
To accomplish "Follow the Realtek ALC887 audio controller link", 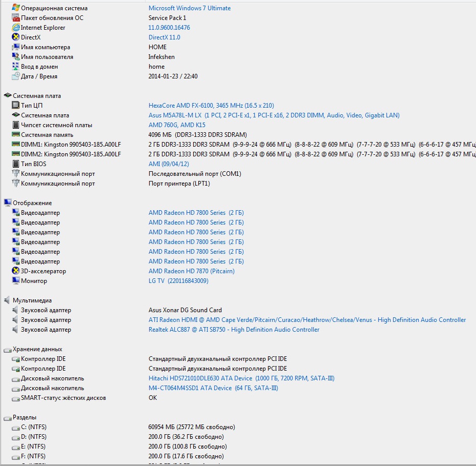I will click(234, 329).
